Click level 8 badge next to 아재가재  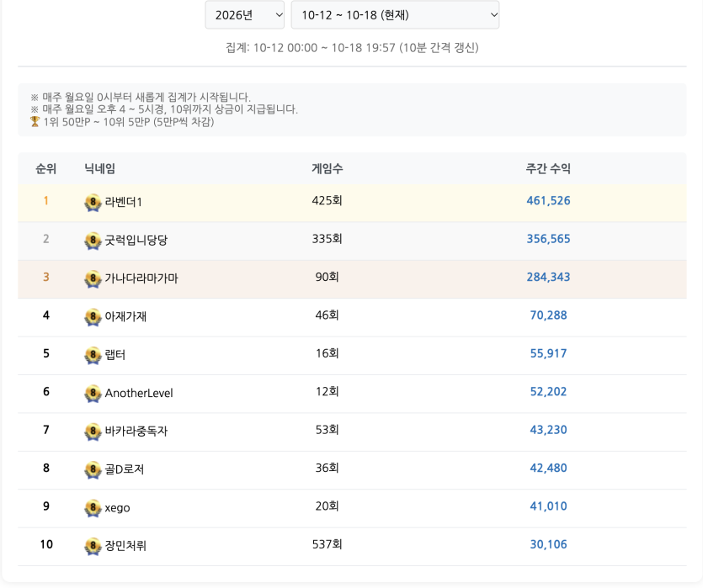coord(93,317)
